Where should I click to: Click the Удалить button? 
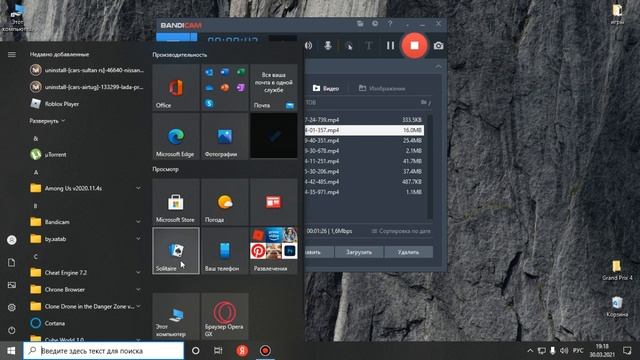tap(408, 252)
